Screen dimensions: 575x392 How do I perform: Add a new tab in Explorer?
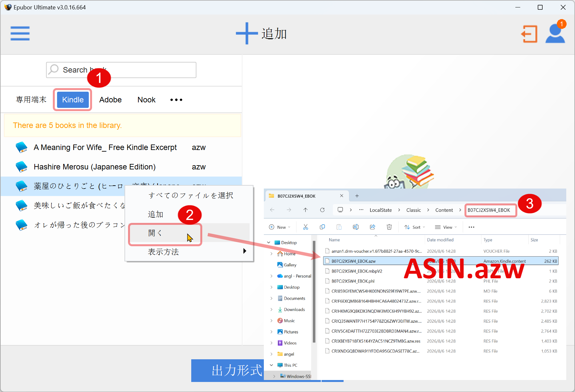357,196
